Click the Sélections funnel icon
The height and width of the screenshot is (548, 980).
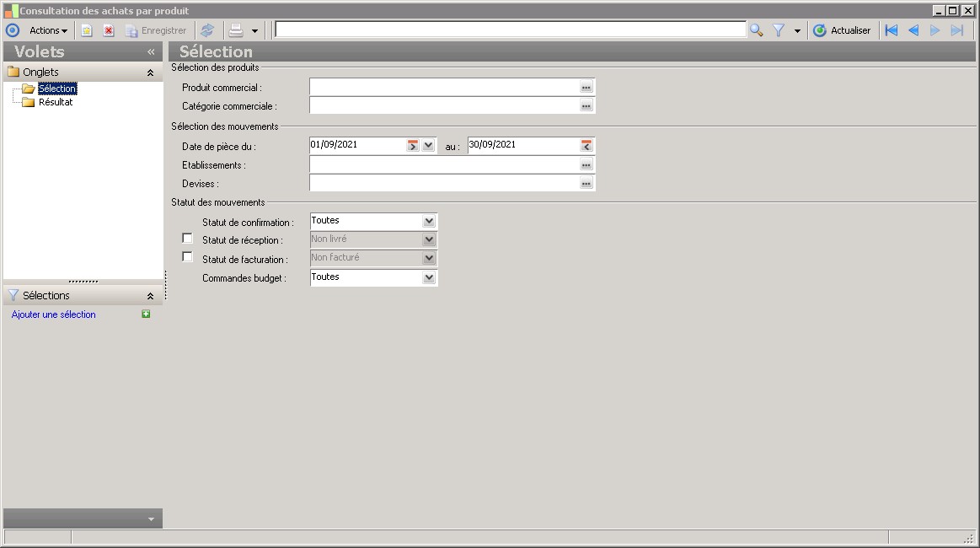tap(13, 295)
